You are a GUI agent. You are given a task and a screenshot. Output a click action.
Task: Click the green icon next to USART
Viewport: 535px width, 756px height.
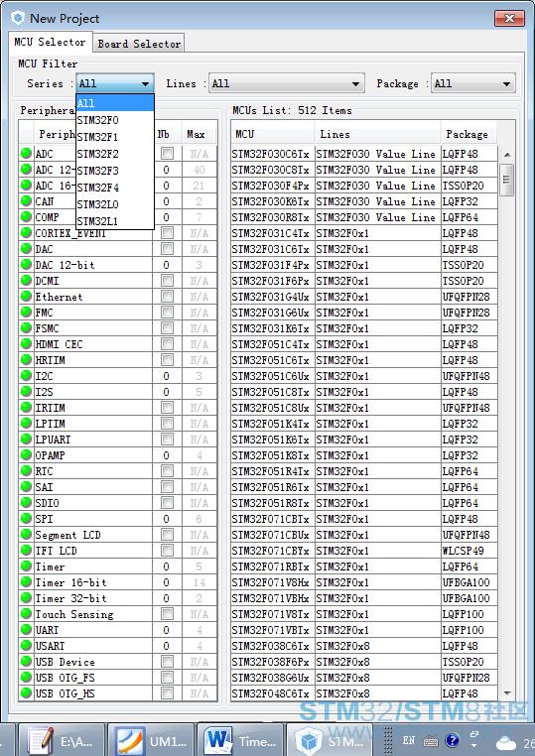point(26,646)
